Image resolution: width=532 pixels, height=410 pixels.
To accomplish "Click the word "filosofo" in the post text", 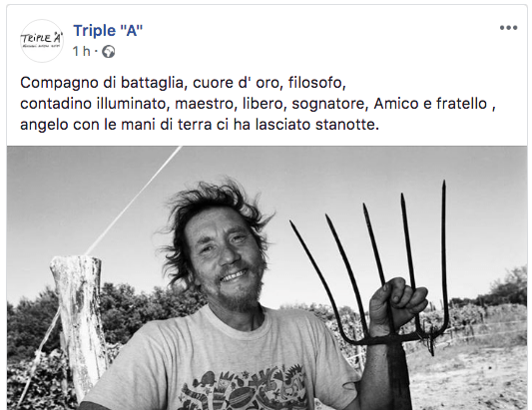I will point(317,83).
